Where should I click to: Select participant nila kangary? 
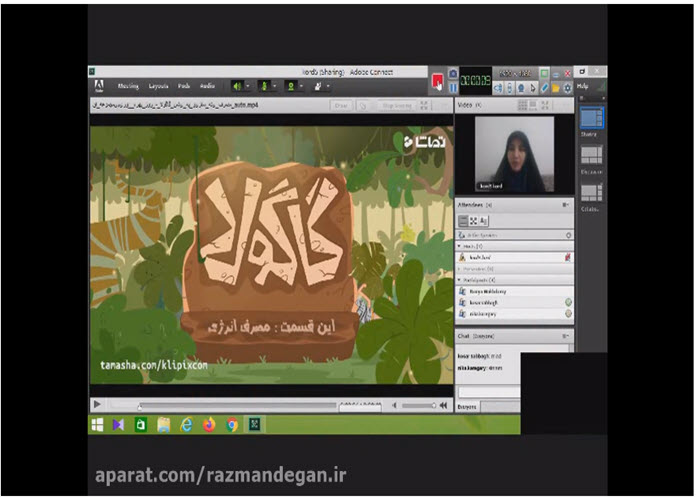coord(514,314)
